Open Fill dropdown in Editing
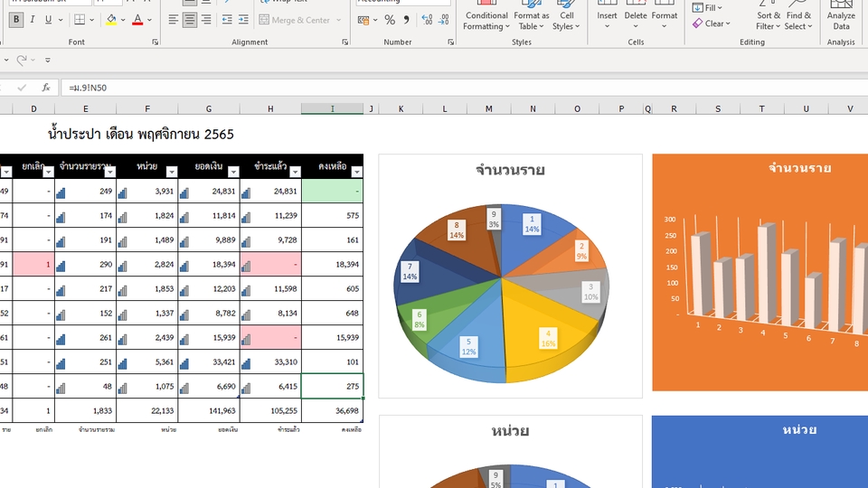 coord(707,8)
